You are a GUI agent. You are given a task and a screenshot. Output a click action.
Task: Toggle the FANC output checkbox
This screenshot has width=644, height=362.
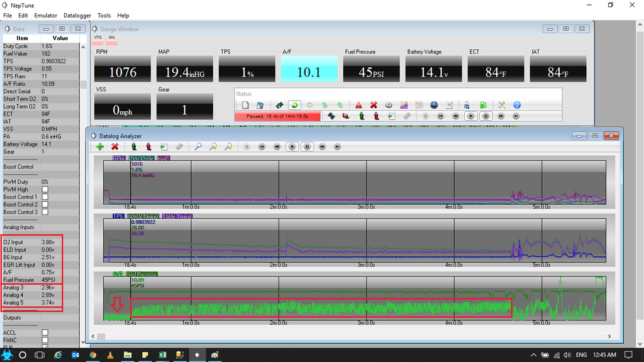45,340
